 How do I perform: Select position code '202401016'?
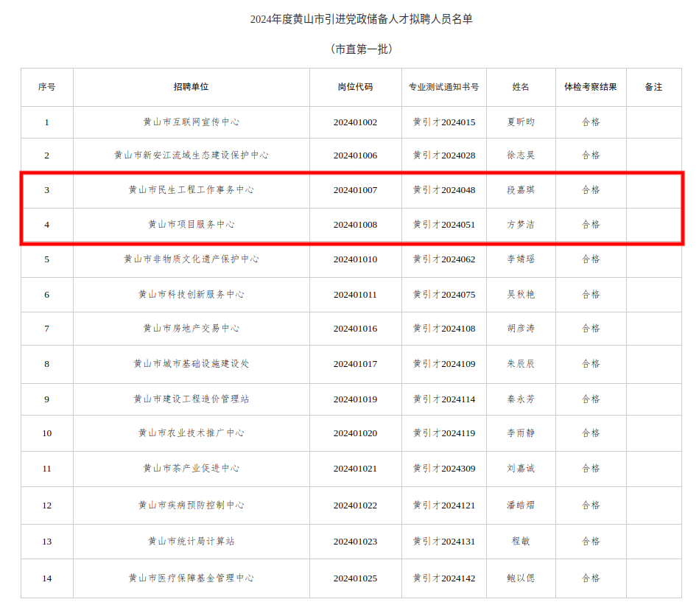tap(355, 329)
